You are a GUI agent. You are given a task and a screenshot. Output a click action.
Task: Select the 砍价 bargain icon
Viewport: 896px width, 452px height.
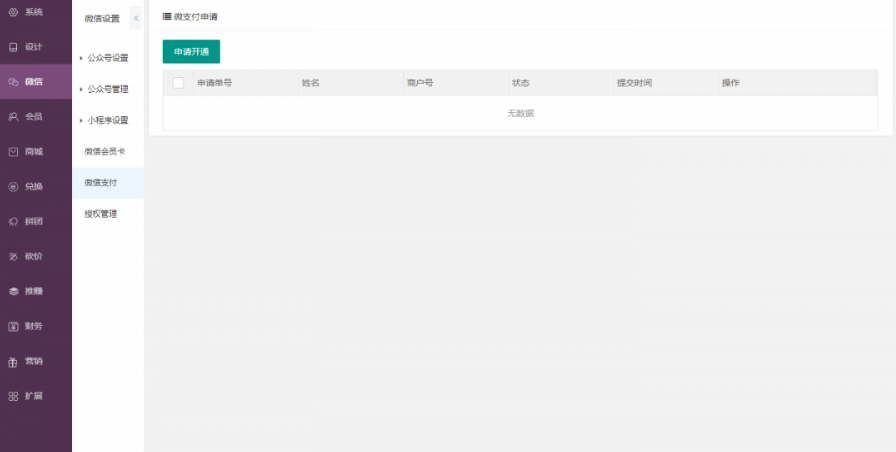13,256
